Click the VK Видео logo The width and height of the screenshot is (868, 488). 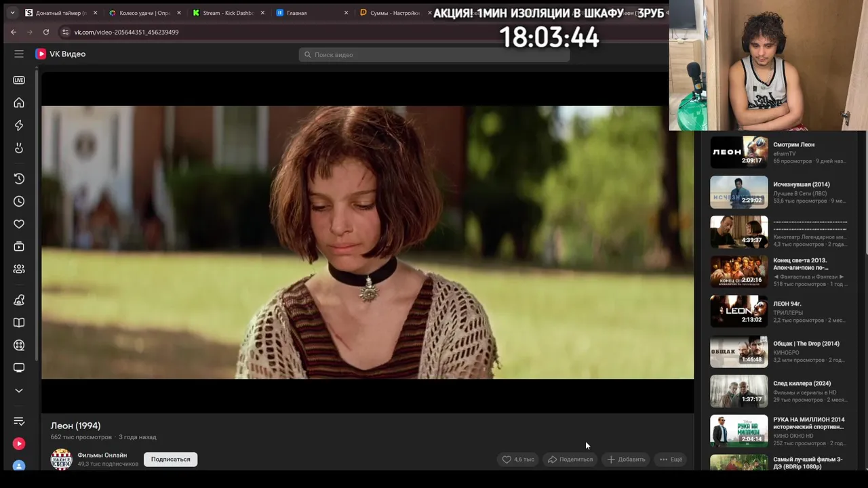pyautogui.click(x=60, y=54)
